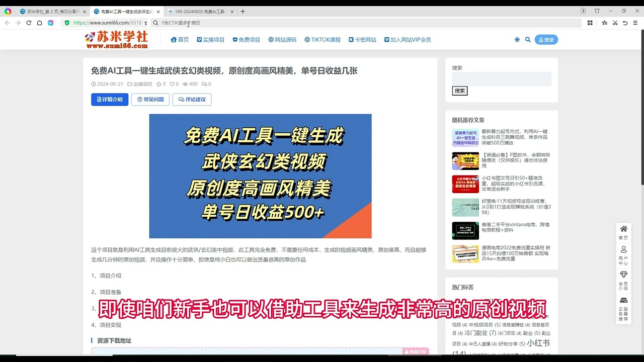Open 加入网站VIP会员 nav item

click(408, 40)
